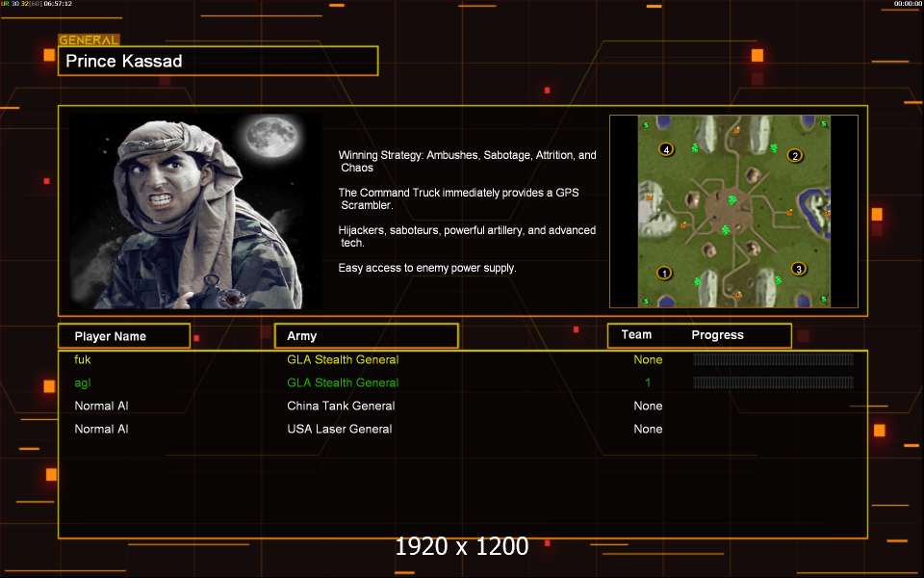Click team value None for USA Laser General
The image size is (924, 578).
[648, 429]
